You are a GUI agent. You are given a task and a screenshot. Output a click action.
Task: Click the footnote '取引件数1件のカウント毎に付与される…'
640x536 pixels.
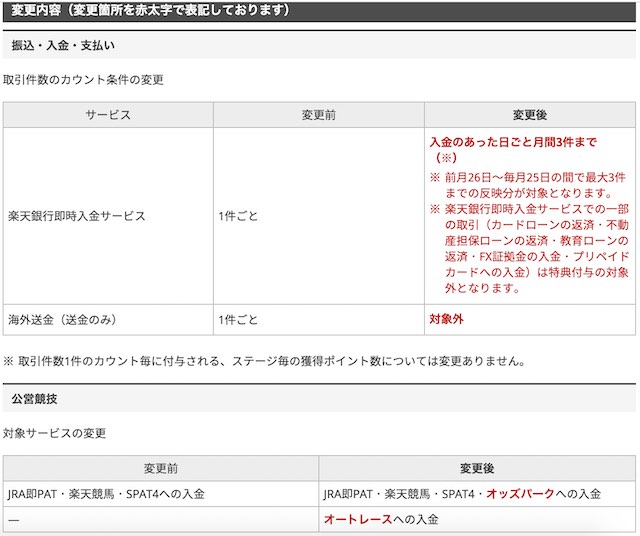(x=264, y=361)
